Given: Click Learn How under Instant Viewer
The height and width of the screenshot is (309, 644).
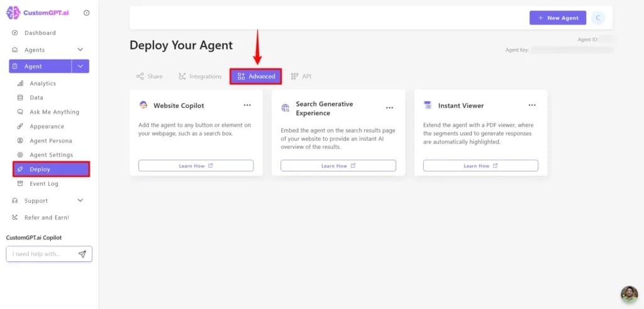Looking at the screenshot, I should (x=480, y=166).
